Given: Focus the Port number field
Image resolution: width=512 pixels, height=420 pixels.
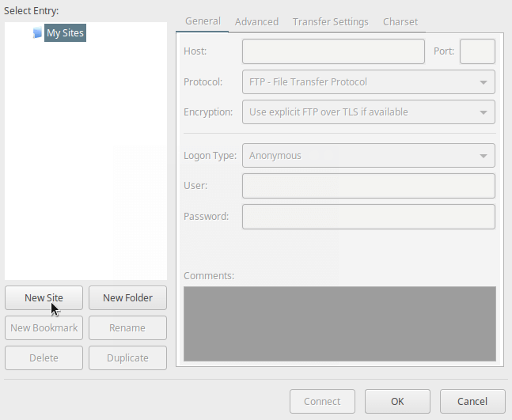Looking at the screenshot, I should tap(477, 51).
